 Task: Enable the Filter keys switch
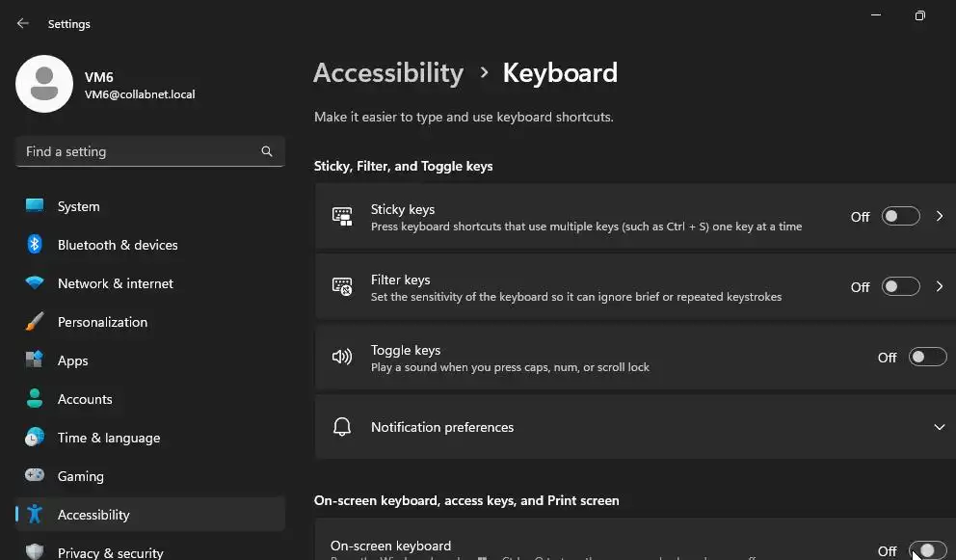(901, 287)
